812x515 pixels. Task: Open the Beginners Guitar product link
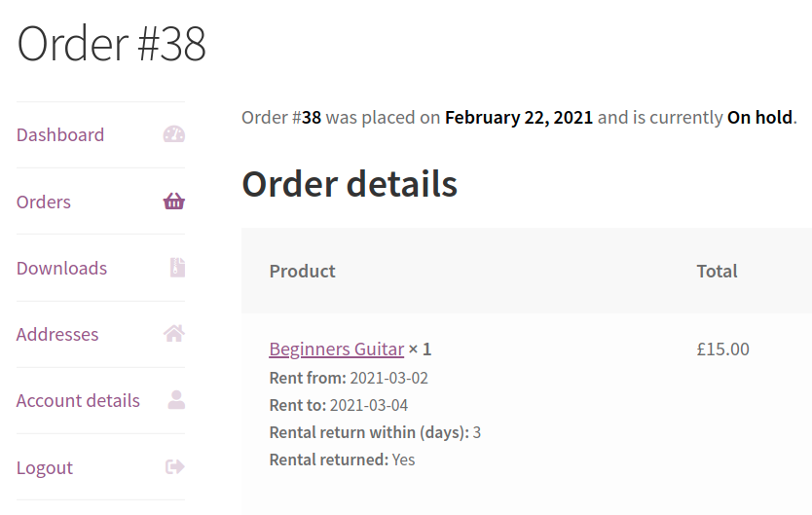tap(336, 349)
